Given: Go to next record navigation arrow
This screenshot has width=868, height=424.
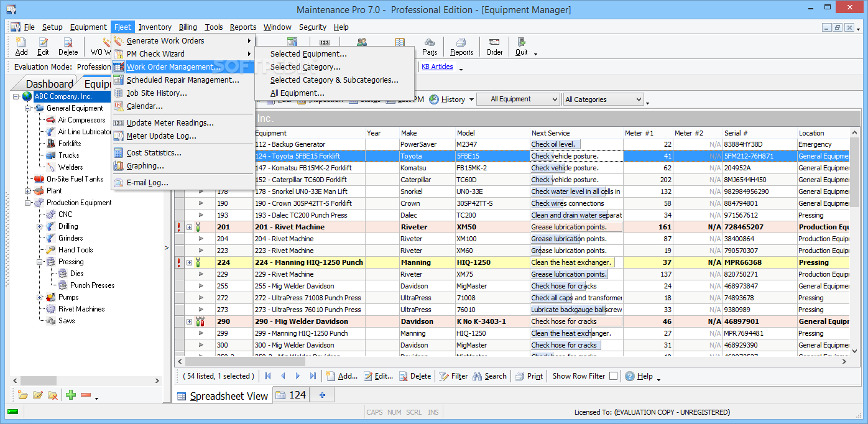Looking at the screenshot, I should tap(298, 376).
